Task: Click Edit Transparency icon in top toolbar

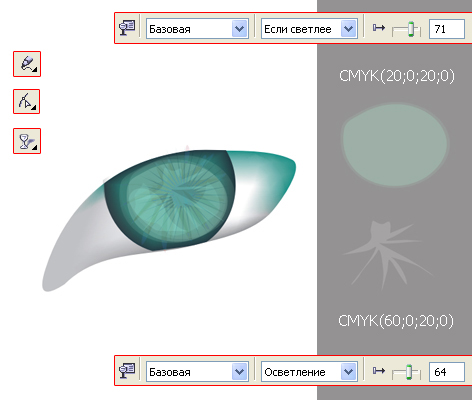Action: click(127, 28)
